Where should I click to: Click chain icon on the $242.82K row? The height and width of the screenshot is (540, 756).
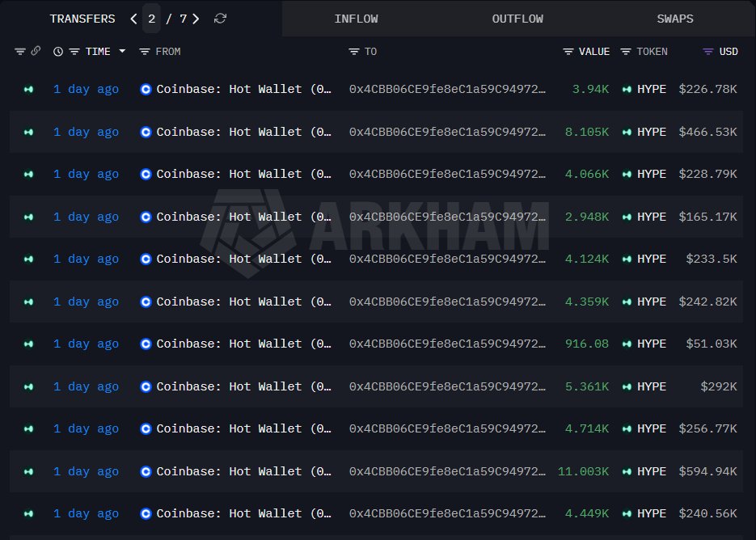(28, 302)
